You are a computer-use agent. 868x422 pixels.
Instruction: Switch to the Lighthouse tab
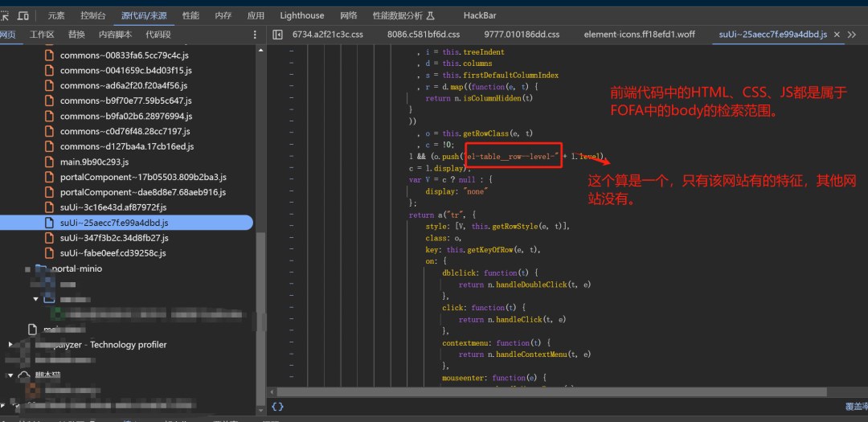pyautogui.click(x=301, y=16)
